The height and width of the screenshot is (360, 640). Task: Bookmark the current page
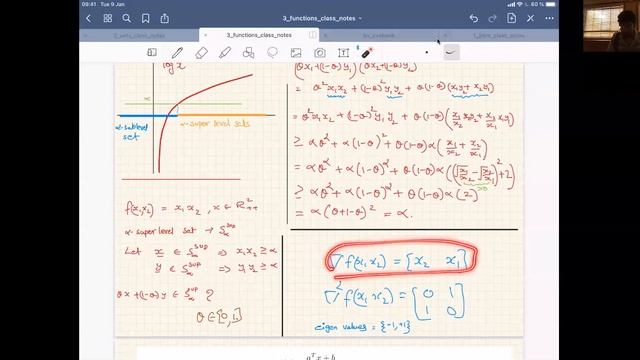coord(145,18)
